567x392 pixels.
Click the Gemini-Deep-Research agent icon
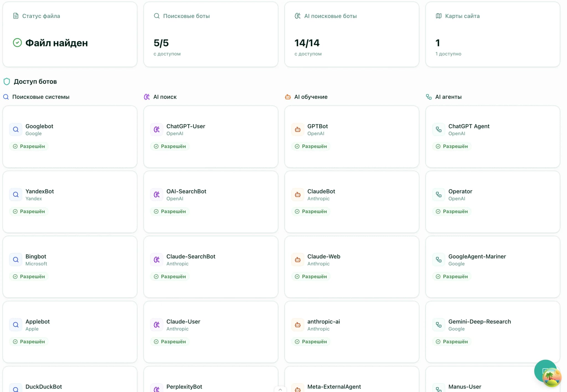[x=439, y=325]
